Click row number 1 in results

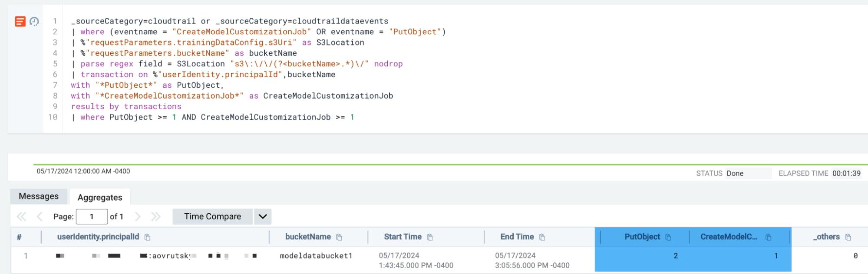click(x=26, y=256)
